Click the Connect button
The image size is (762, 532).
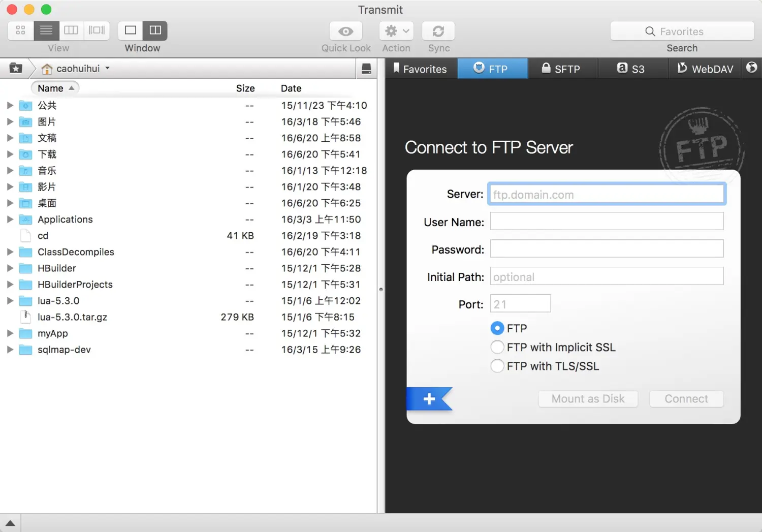pos(686,399)
